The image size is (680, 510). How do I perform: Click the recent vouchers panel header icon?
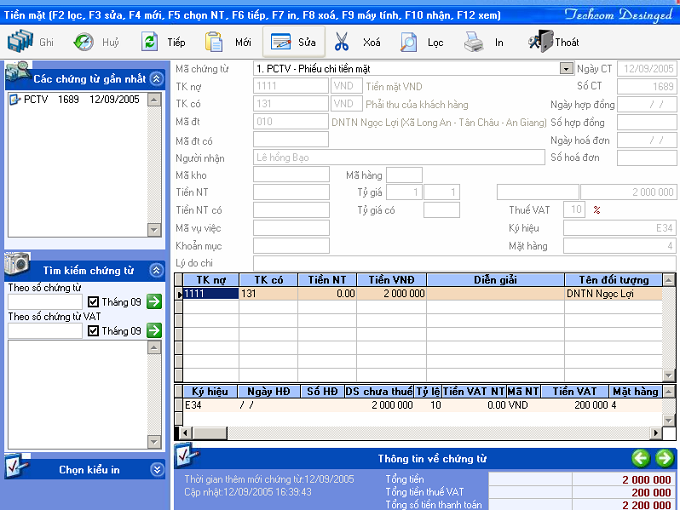tap(17, 72)
